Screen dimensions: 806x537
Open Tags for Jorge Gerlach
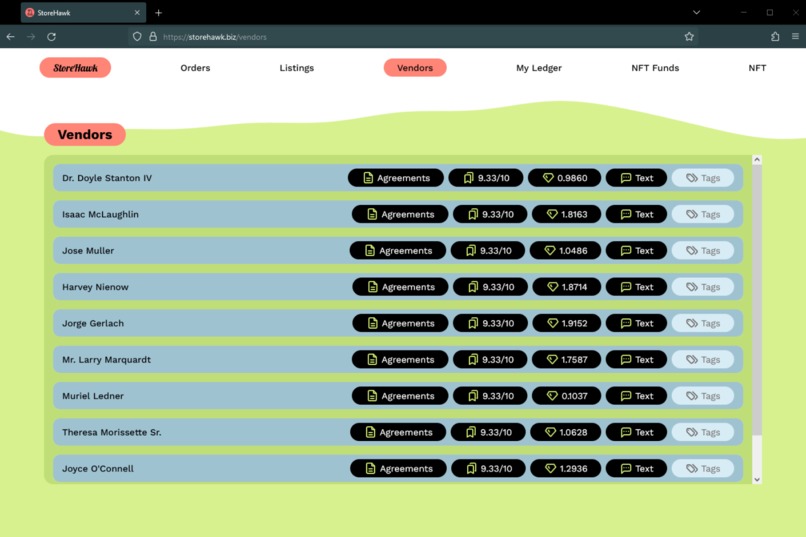click(x=703, y=323)
